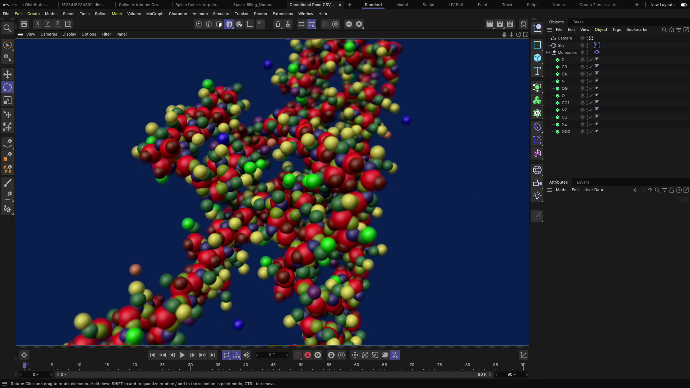The height and width of the screenshot is (388, 690).
Task: Open search magnifier in Objects manager
Action: (664, 29)
